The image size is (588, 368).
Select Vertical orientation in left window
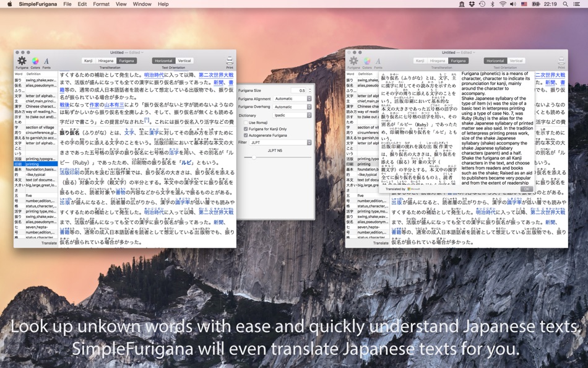pos(184,61)
